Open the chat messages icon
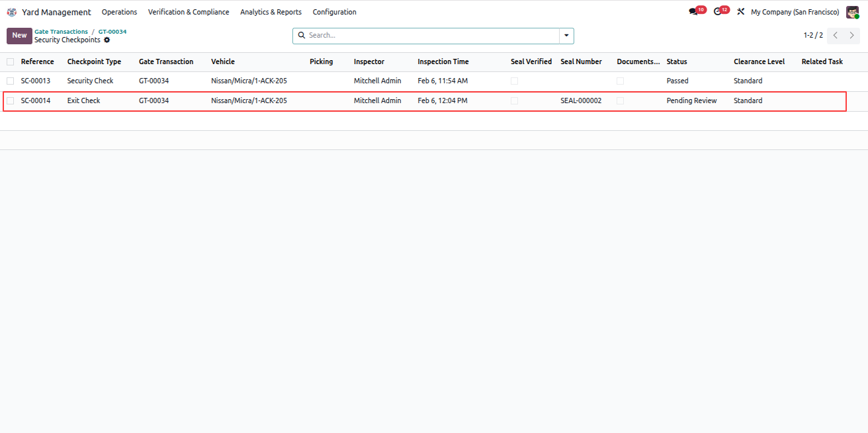The width and height of the screenshot is (868, 433). [x=693, y=12]
